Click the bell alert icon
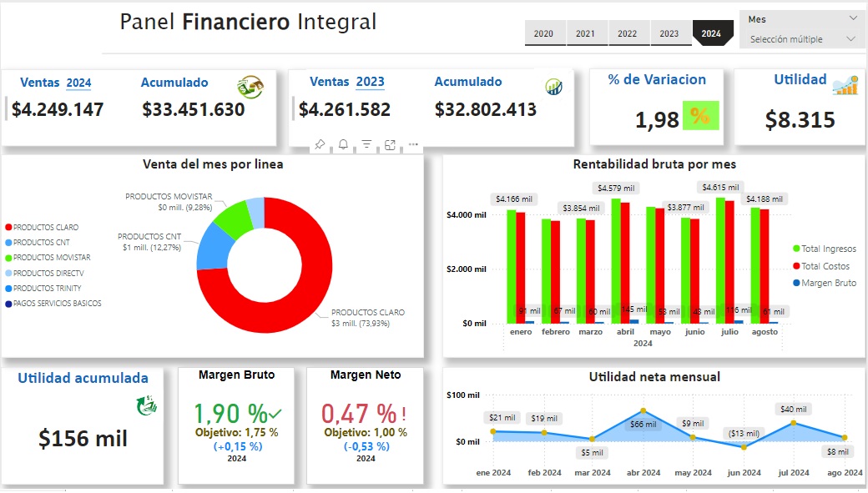 pos(343,145)
